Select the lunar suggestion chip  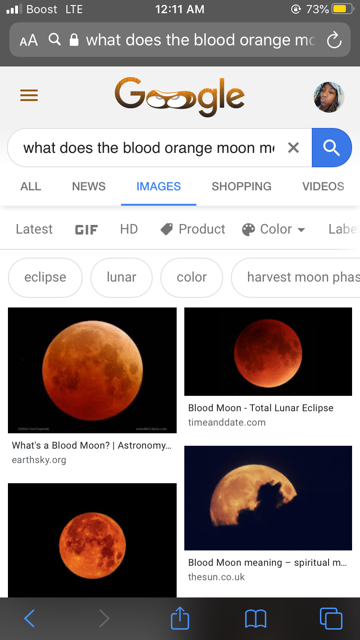pos(121,277)
